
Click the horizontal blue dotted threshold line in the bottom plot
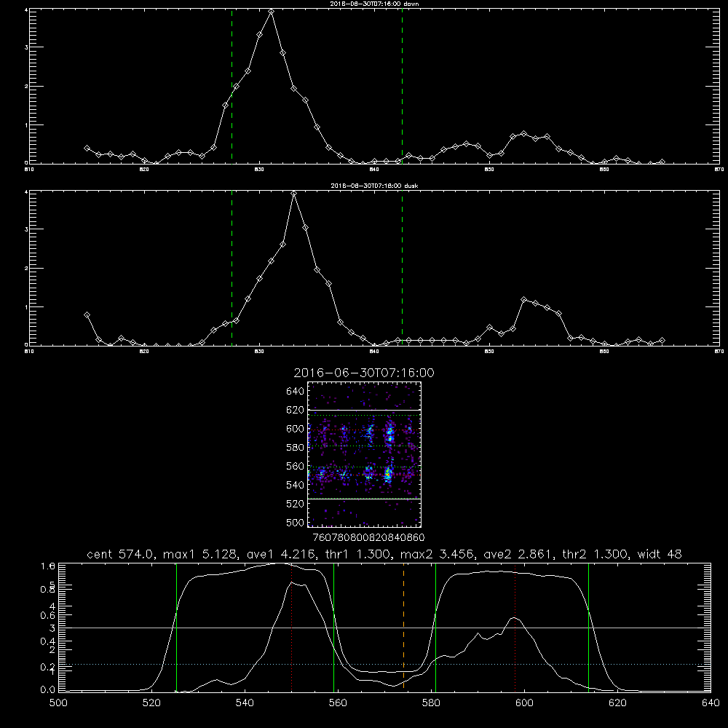point(385,665)
